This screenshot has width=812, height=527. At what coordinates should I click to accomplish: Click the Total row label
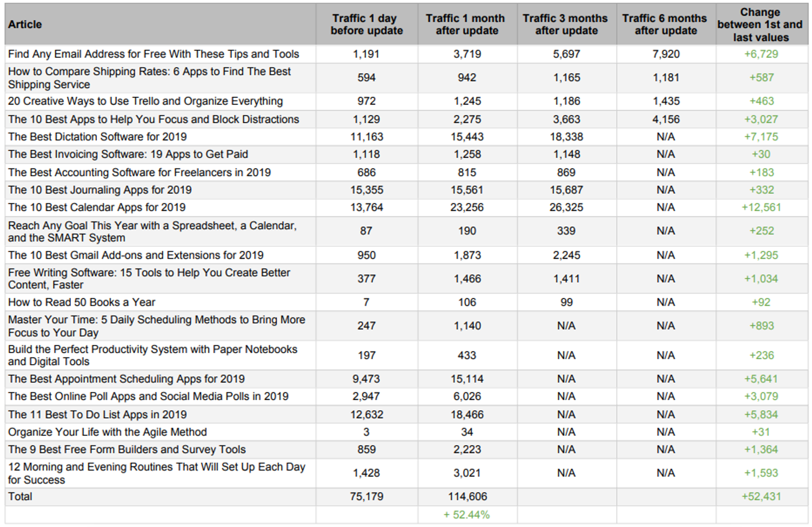tap(20, 497)
